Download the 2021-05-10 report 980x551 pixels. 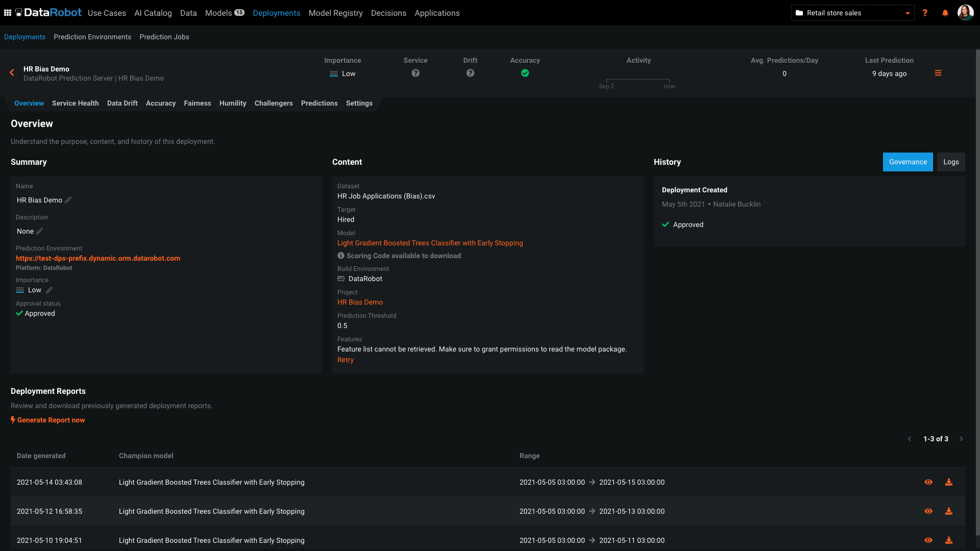point(949,540)
